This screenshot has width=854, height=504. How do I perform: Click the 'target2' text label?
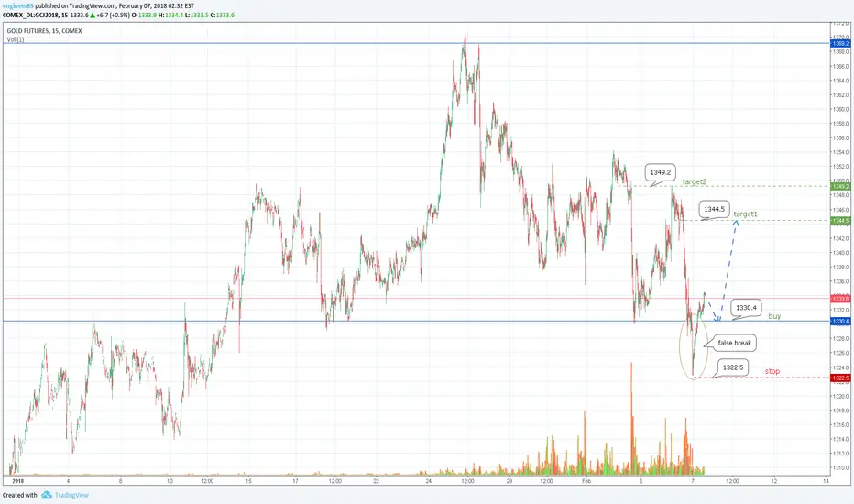click(x=695, y=182)
